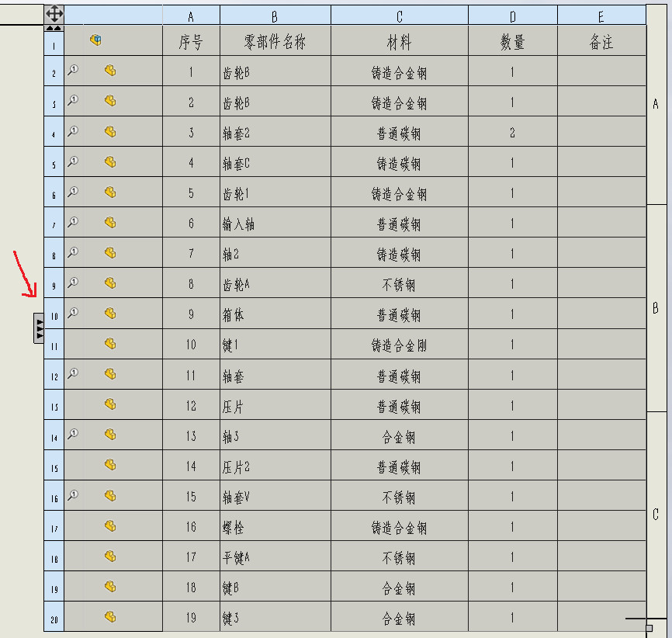Click the 序号 cell showing 19
The width and height of the screenshot is (672, 638).
191,616
